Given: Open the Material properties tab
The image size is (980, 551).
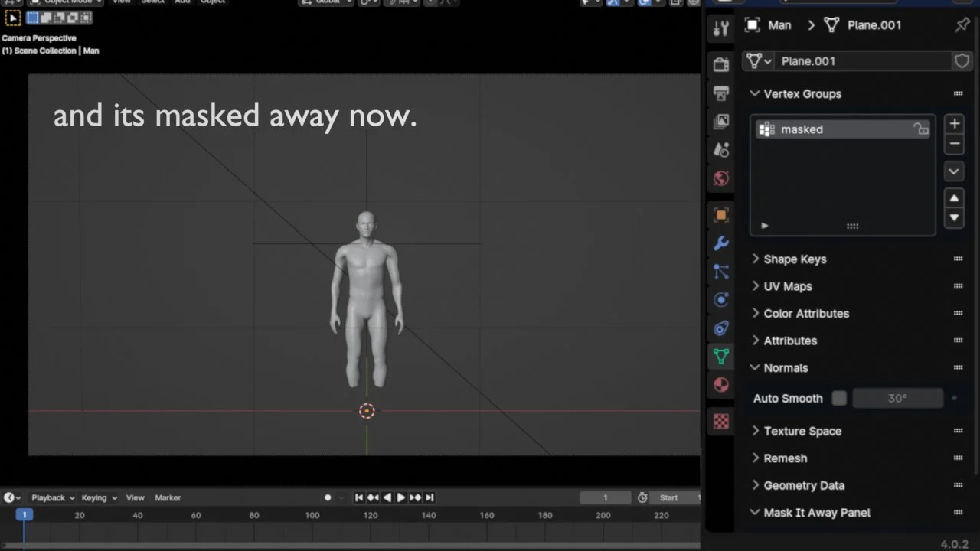Looking at the screenshot, I should coord(720,384).
